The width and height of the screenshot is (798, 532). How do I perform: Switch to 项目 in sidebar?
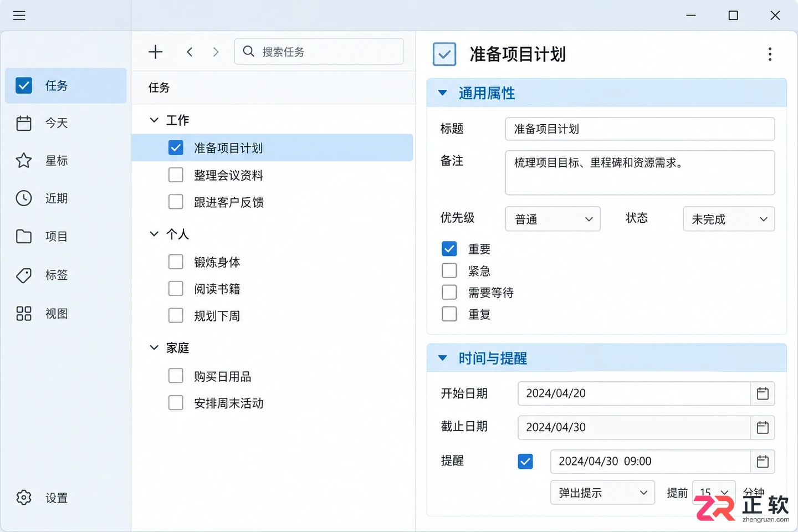(65, 237)
